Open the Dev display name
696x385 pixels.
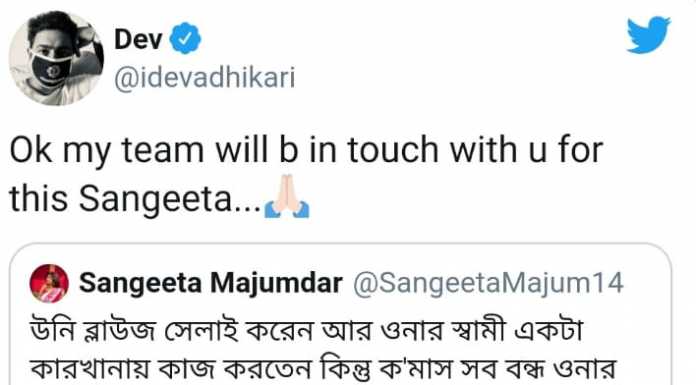138,39
